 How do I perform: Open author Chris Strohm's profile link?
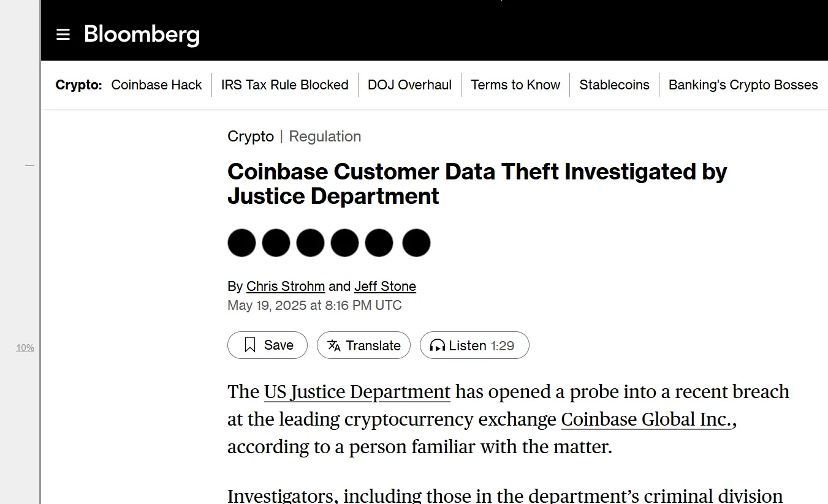tap(286, 286)
